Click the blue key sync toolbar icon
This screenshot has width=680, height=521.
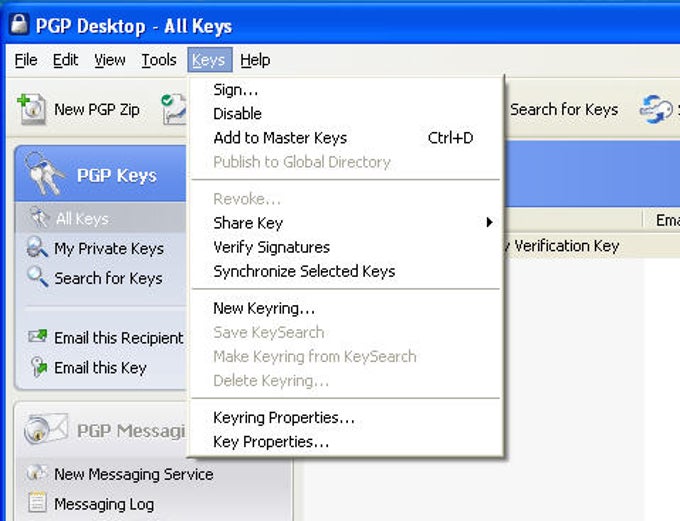[656, 109]
